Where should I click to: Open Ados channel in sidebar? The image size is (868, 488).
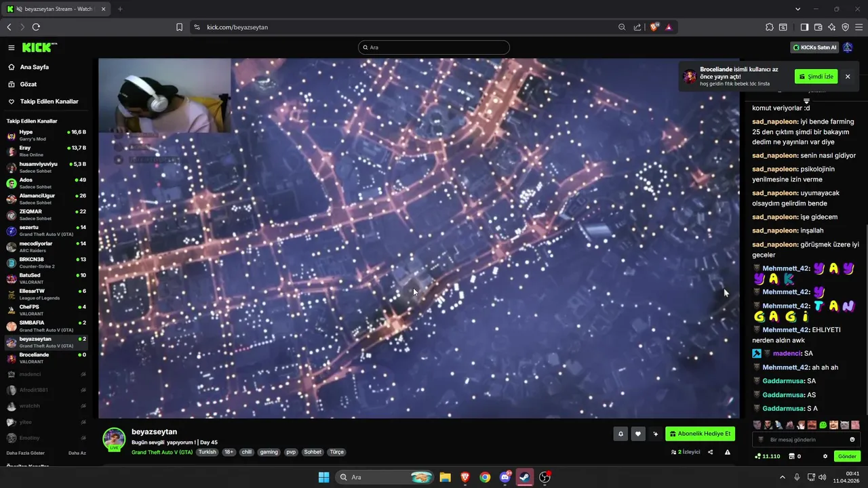(46, 182)
